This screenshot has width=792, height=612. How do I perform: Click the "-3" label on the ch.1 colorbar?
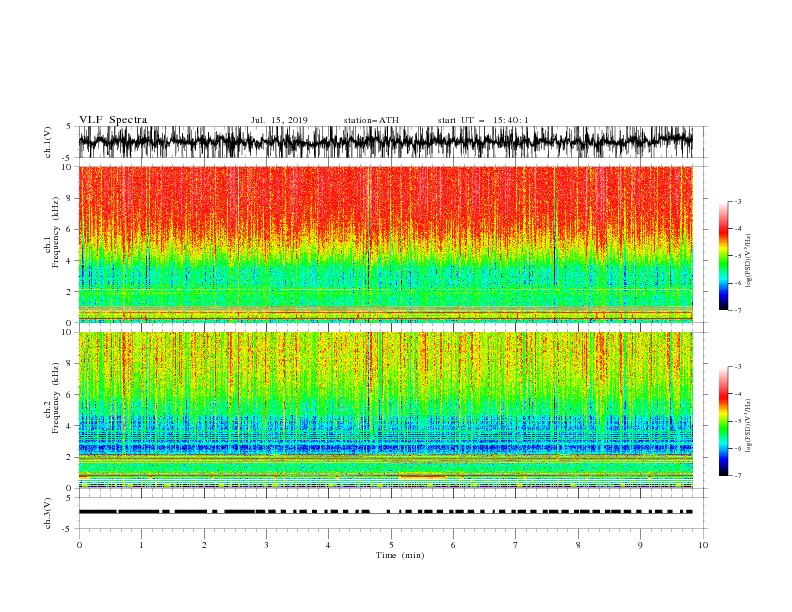point(737,201)
